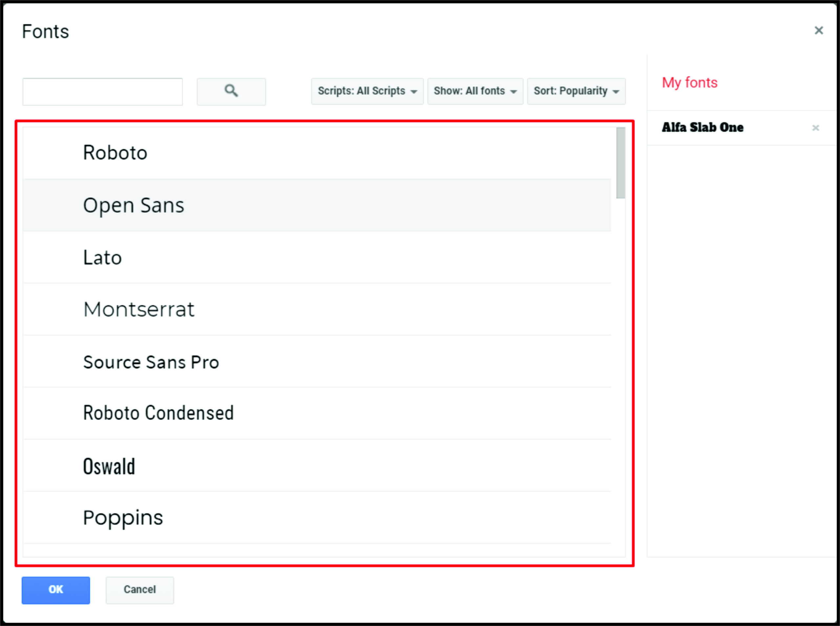840x626 pixels.
Task: Select the Roboto Condensed font
Action: coord(158,413)
